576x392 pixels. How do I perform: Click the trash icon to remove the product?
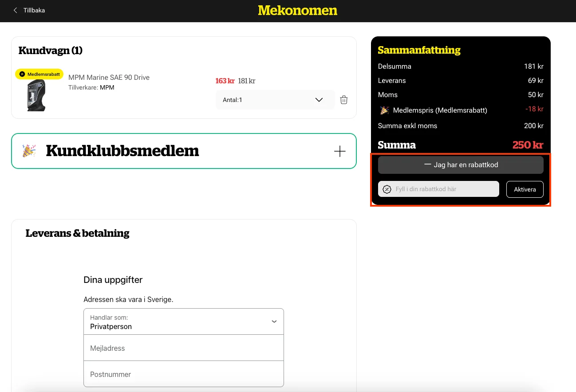tap(344, 100)
